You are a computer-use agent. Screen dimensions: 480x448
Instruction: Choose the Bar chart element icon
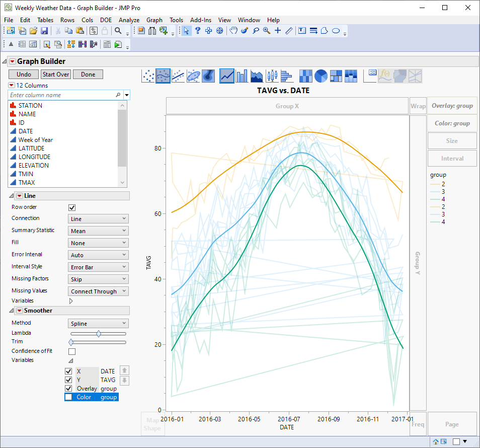(242, 76)
